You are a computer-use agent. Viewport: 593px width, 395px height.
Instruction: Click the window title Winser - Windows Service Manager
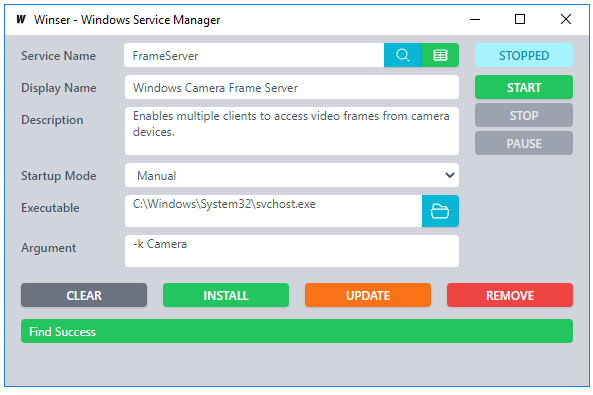click(127, 20)
